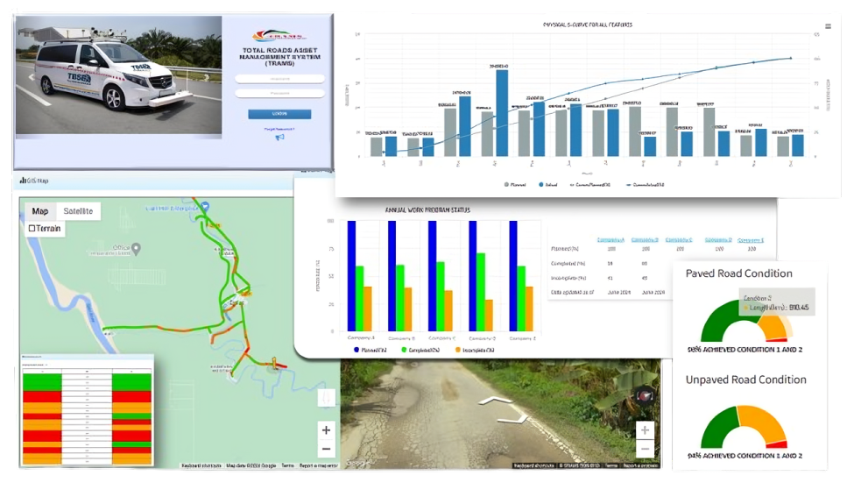Click the Login button on TRAMS form
868x497 pixels.
[279, 114]
